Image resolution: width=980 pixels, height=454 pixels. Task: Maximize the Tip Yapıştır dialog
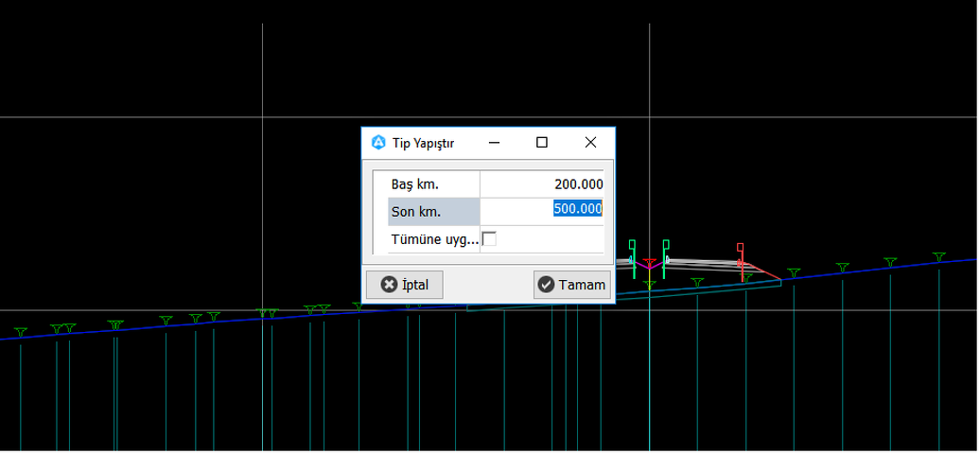542,143
